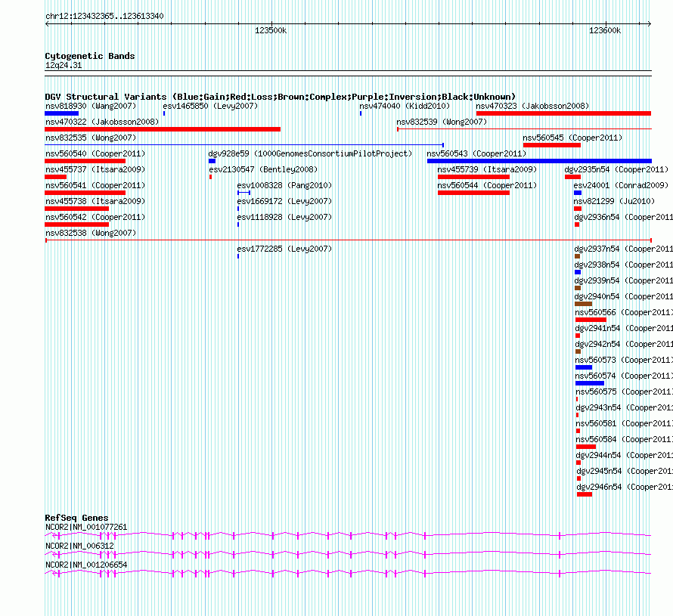Open the esv1669172 (Levy2007) label
Viewport: 673px width, 616px height.
coord(284,201)
